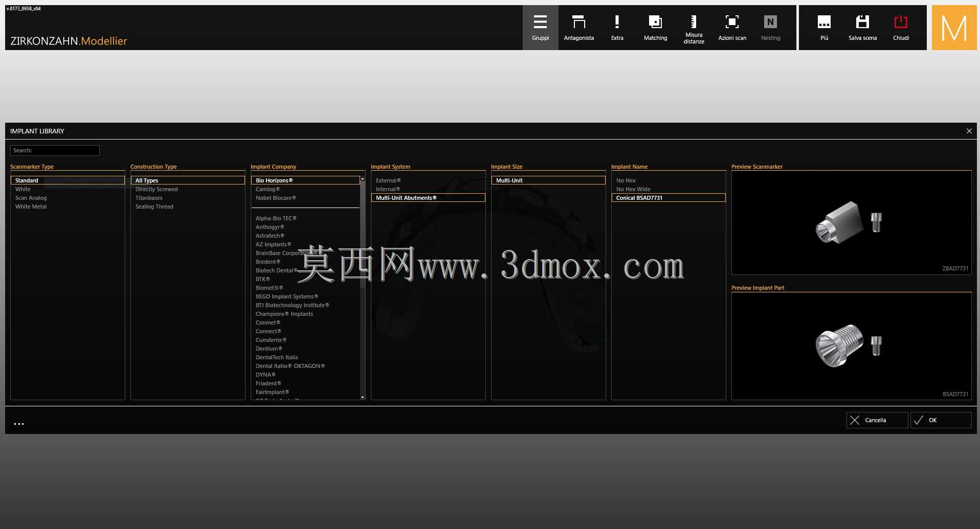Click the orange M logo button

tap(954, 28)
